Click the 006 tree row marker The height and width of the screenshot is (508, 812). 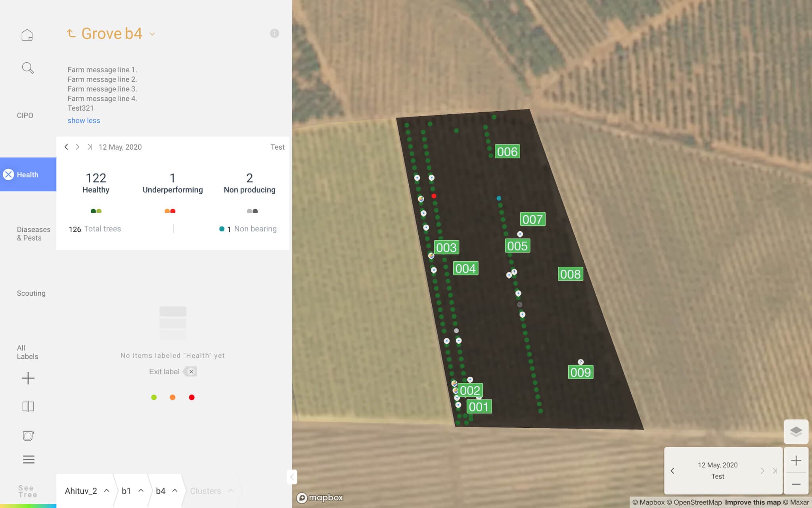point(507,151)
